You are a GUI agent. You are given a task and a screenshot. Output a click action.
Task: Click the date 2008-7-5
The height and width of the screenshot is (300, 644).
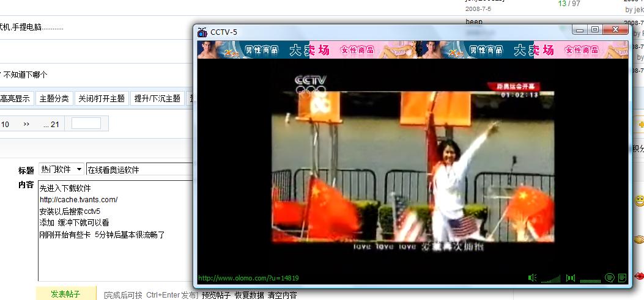[x=478, y=9]
